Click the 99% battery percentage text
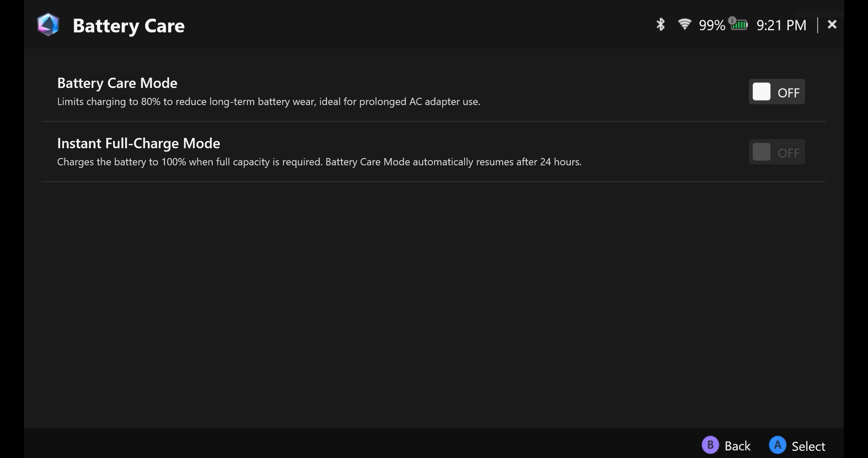Image resolution: width=868 pixels, height=458 pixels. (x=712, y=25)
